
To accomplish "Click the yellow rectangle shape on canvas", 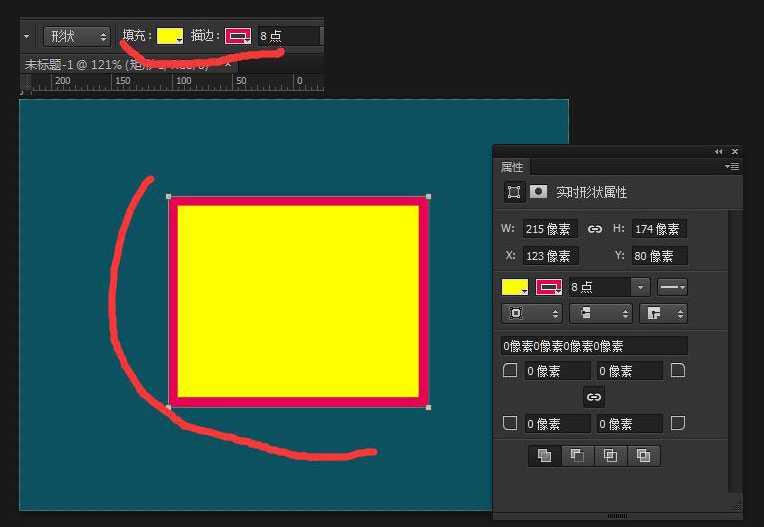I will coord(298,302).
